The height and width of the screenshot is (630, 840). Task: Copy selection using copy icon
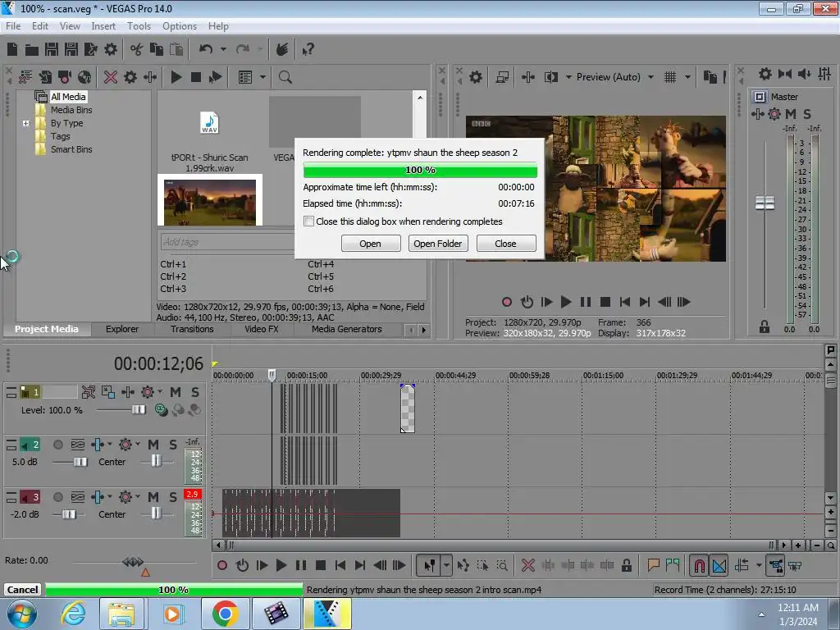tap(157, 49)
